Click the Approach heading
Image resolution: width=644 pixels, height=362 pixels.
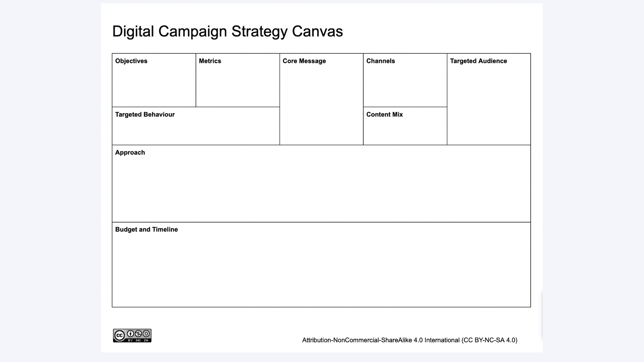130,153
